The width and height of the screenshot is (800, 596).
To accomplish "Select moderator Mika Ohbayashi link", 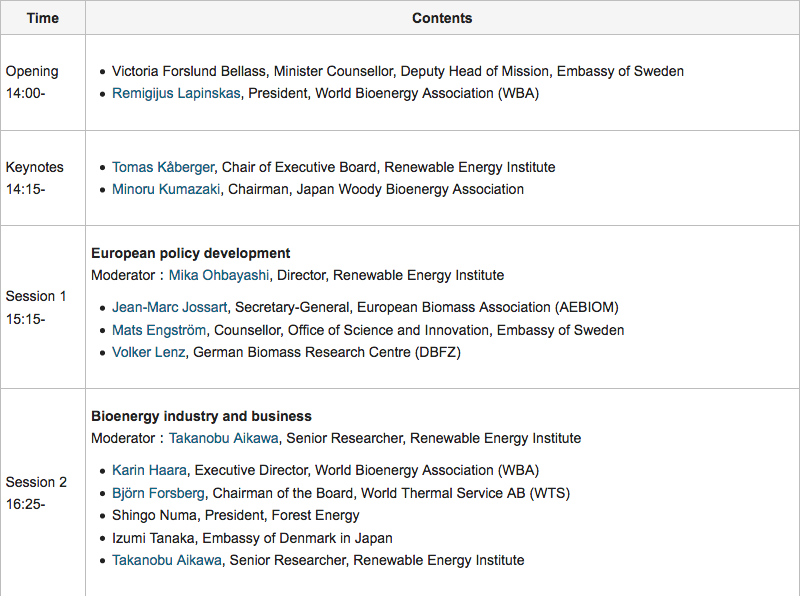I will tap(219, 276).
